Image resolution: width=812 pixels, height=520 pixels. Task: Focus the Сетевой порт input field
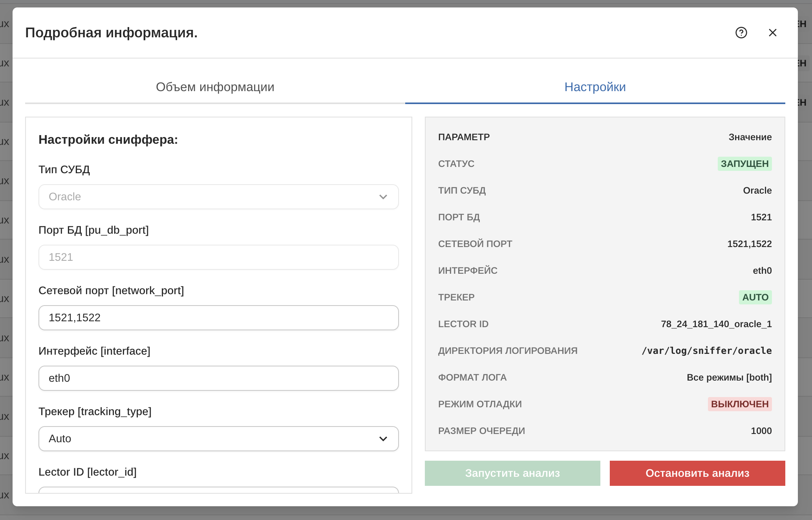218,318
